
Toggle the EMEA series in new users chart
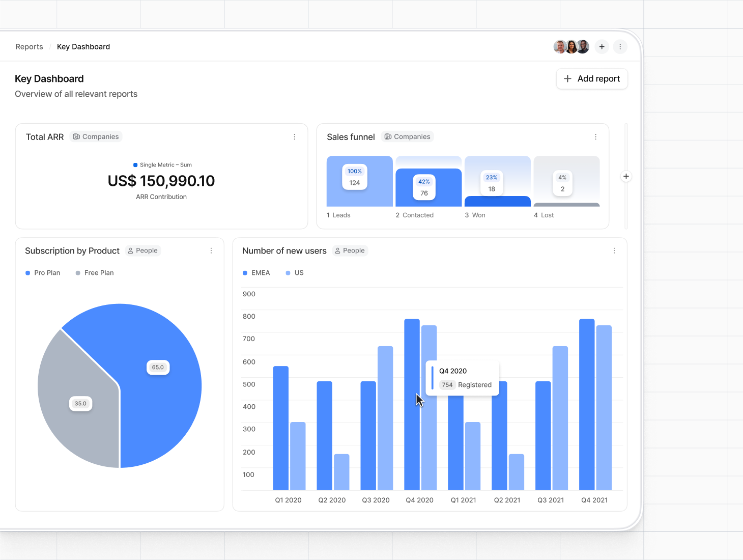tap(256, 272)
